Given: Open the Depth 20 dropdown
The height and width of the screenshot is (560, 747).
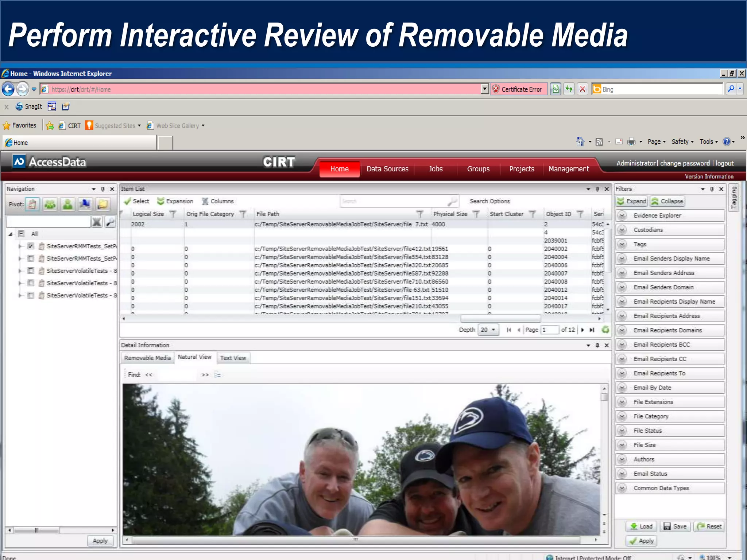Looking at the screenshot, I should (488, 330).
